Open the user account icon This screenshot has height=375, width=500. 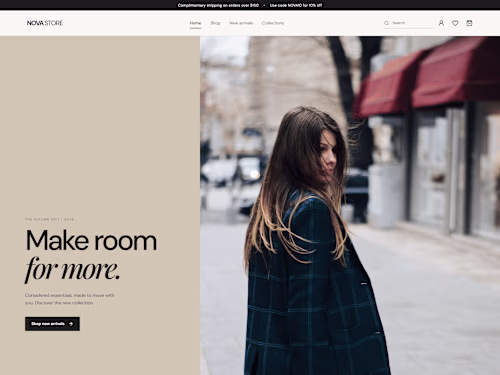[x=441, y=23]
